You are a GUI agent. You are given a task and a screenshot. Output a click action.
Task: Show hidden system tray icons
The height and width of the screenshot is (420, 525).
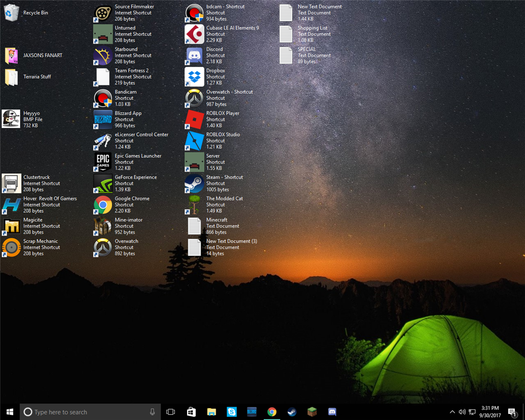(452, 412)
